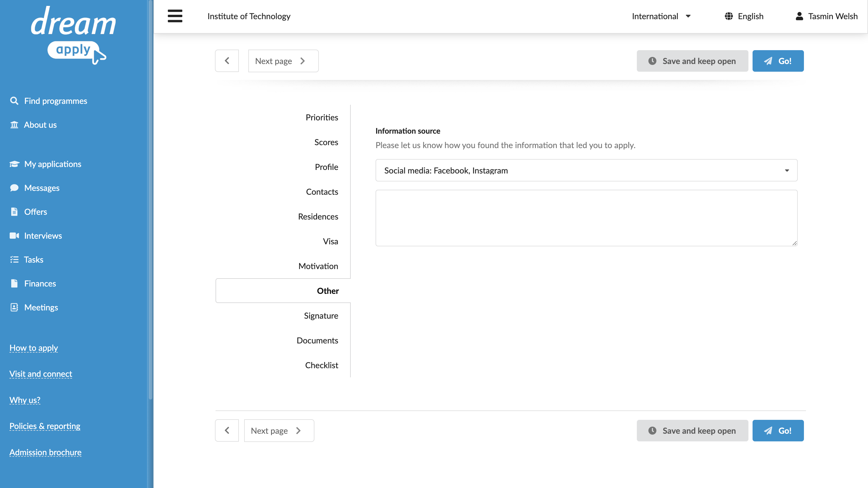This screenshot has width=868, height=488.
Task: Open Tasmin Welsh user menu
Action: point(827,16)
